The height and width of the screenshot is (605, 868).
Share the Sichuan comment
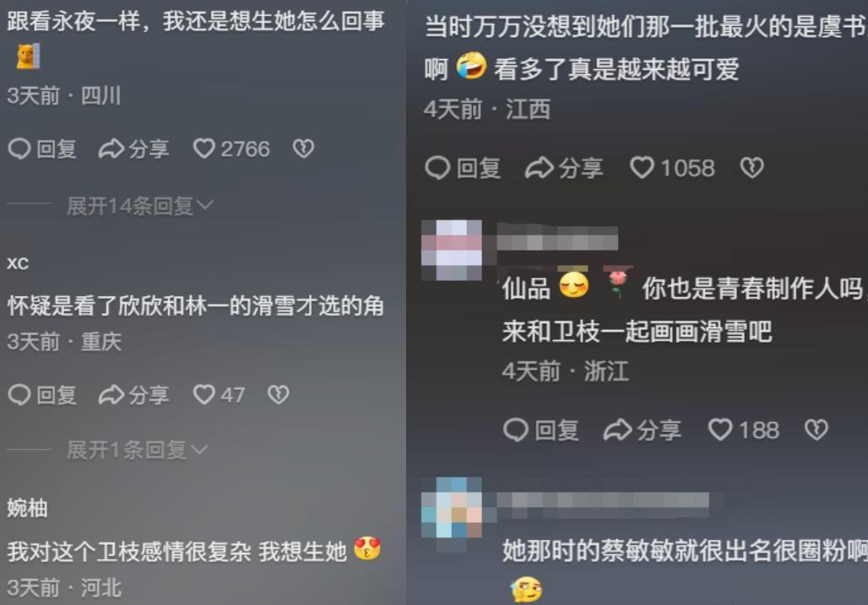tap(133, 149)
